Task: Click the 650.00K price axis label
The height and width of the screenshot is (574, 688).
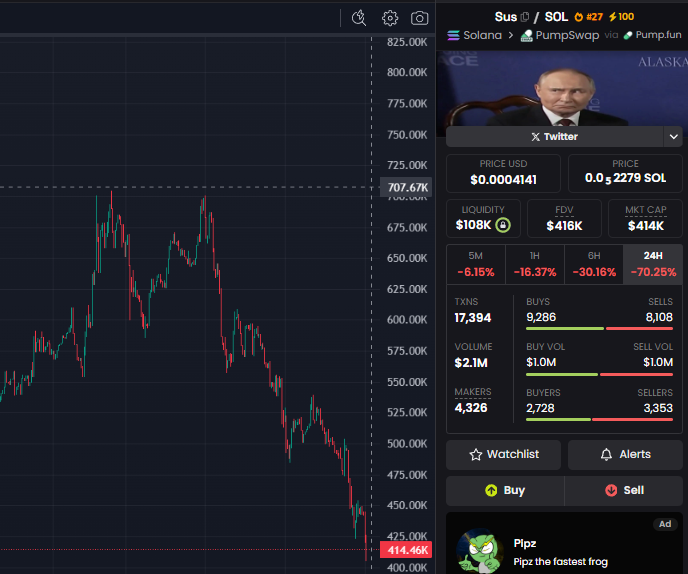Action: [407, 258]
